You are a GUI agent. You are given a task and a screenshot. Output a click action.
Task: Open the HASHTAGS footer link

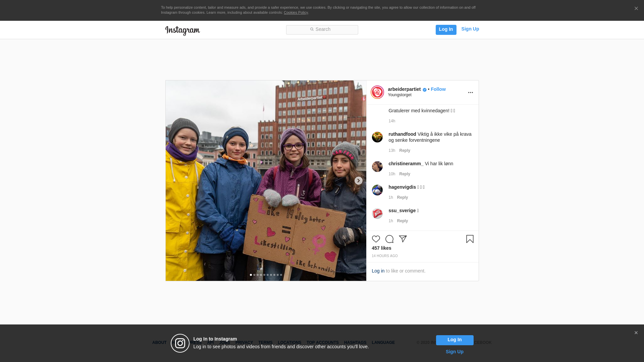point(355,343)
